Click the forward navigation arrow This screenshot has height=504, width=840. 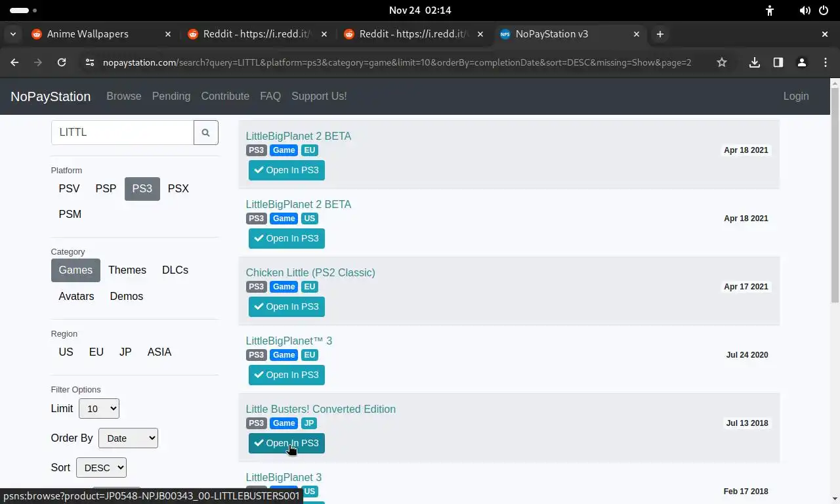coord(38,62)
